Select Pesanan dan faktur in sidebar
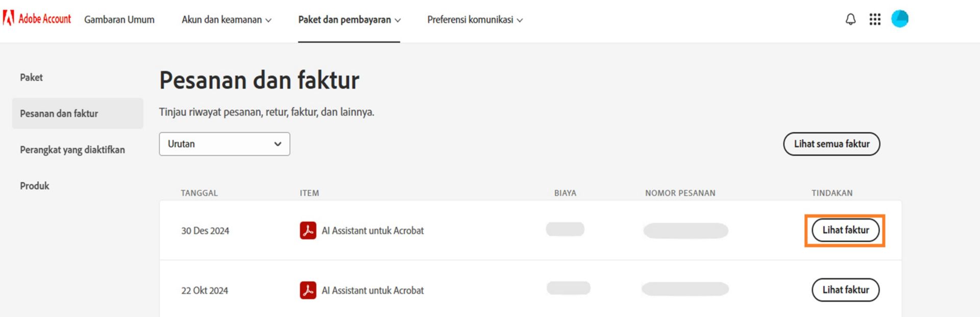 [x=59, y=114]
